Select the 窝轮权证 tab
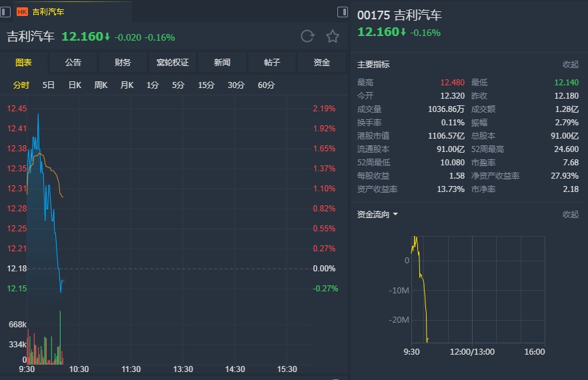This screenshot has height=380, width=588. [x=173, y=62]
